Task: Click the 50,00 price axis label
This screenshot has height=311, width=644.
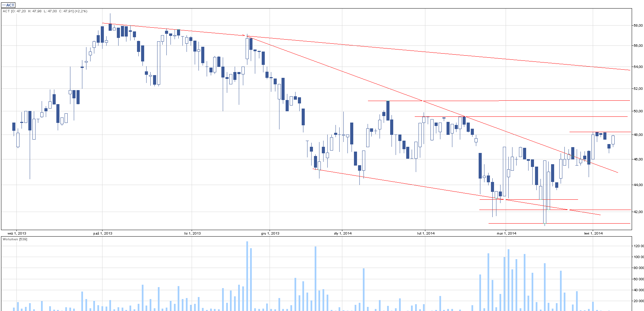Action: (638, 111)
